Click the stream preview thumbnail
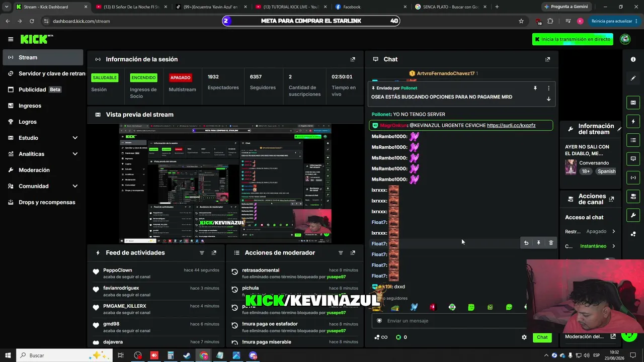This screenshot has width=644, height=362. click(225, 184)
